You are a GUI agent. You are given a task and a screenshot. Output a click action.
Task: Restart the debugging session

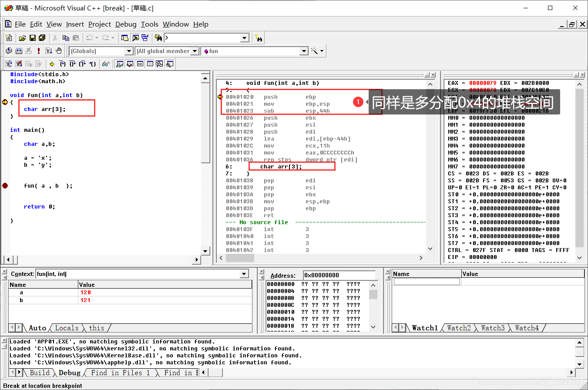point(8,64)
